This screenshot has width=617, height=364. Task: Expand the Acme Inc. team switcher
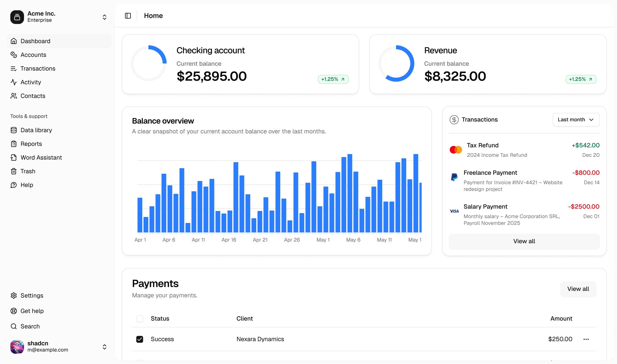coord(104,17)
